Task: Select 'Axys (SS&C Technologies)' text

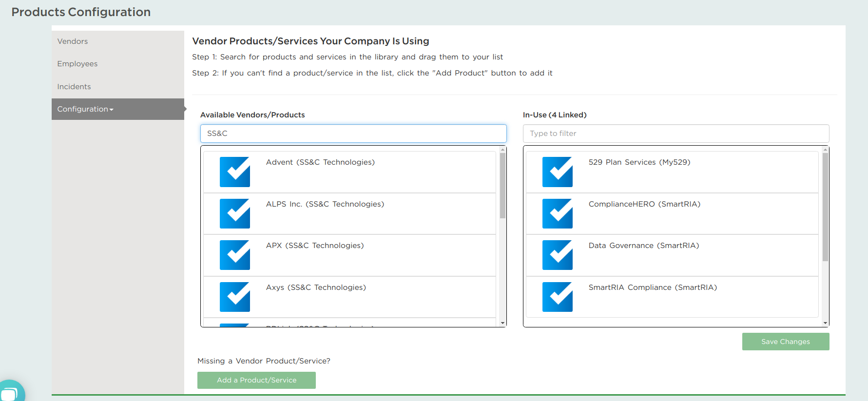Action: 316,287
